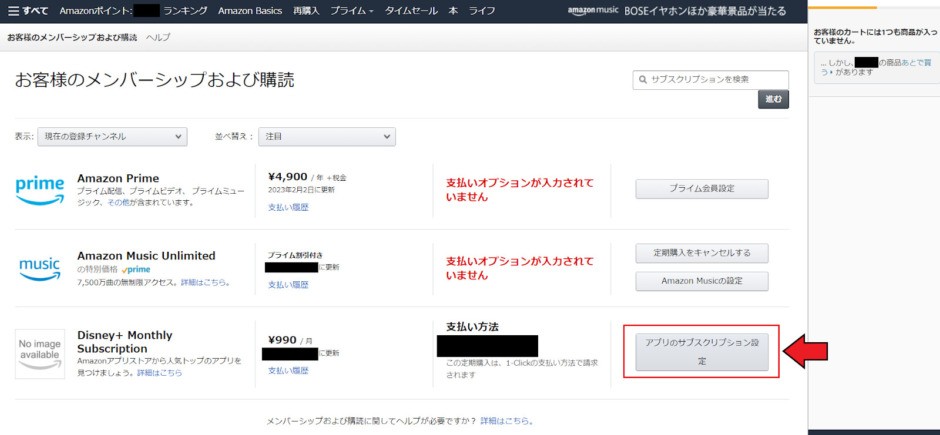Image resolution: width=940 pixels, height=435 pixels.
Task: Click the prime badge under Amazon Music Unlimited
Action: 135,270
